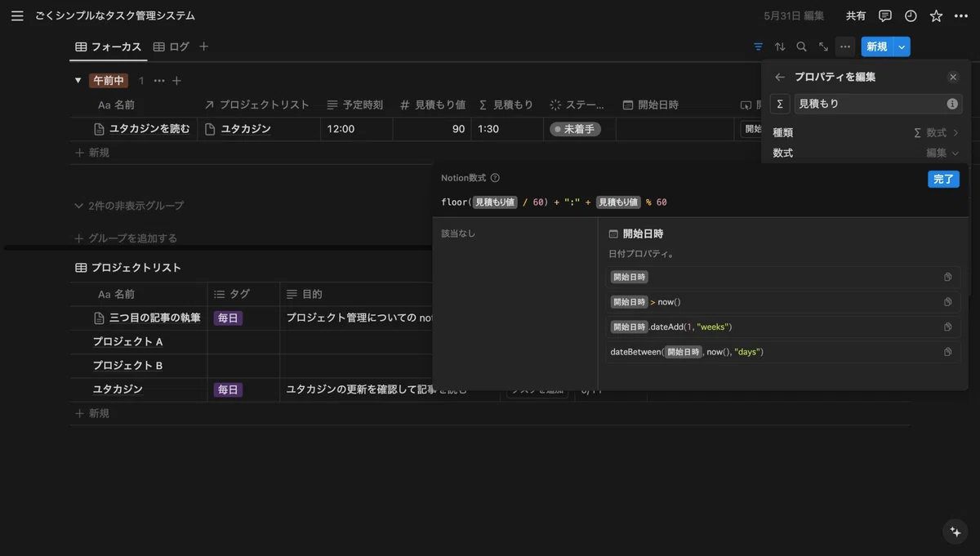980x556 pixels.
Task: Collapse the 午前中 group triangle
Action: pos(78,81)
